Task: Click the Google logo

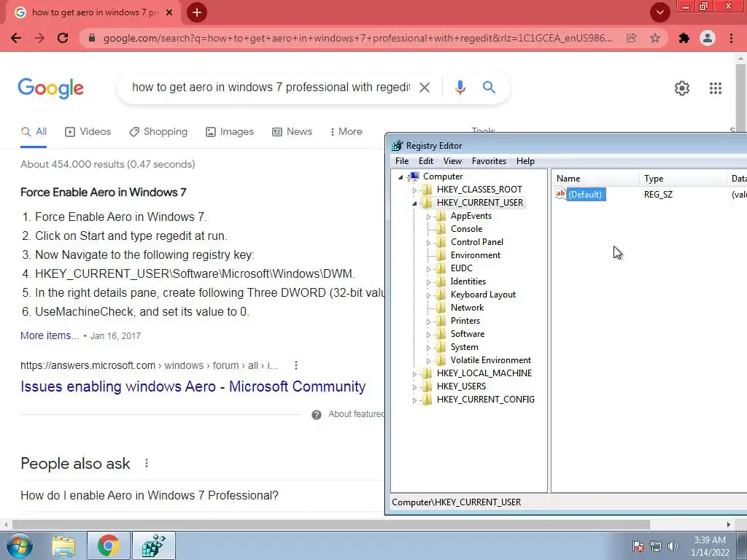Action: 51,88
